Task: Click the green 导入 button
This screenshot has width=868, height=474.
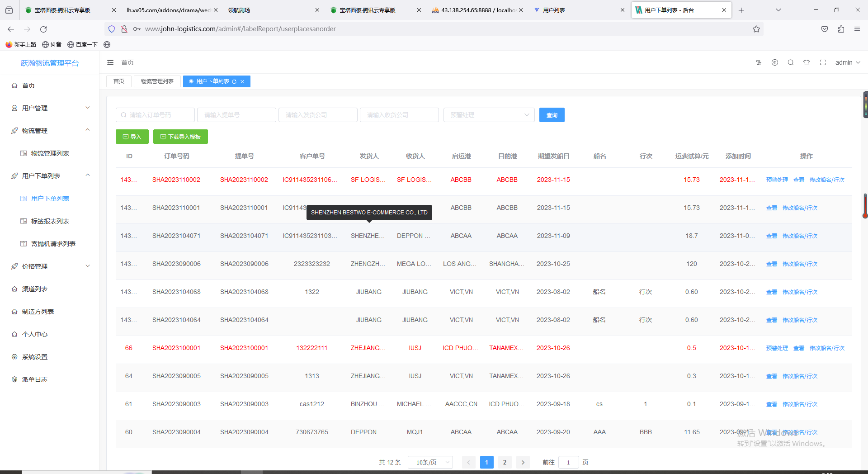Action: [x=132, y=137]
